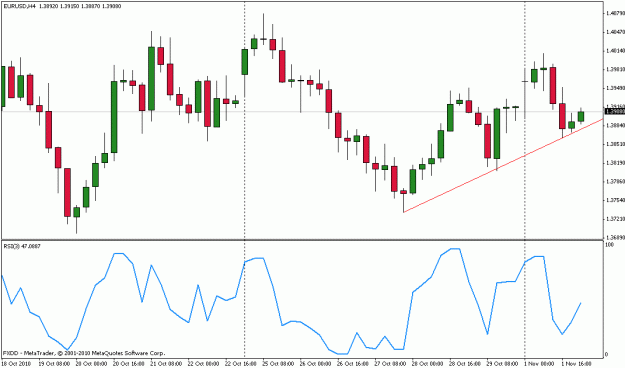Click the "20 Oct 00:00" time axis label
The height and width of the screenshot is (368, 625).
(91, 364)
